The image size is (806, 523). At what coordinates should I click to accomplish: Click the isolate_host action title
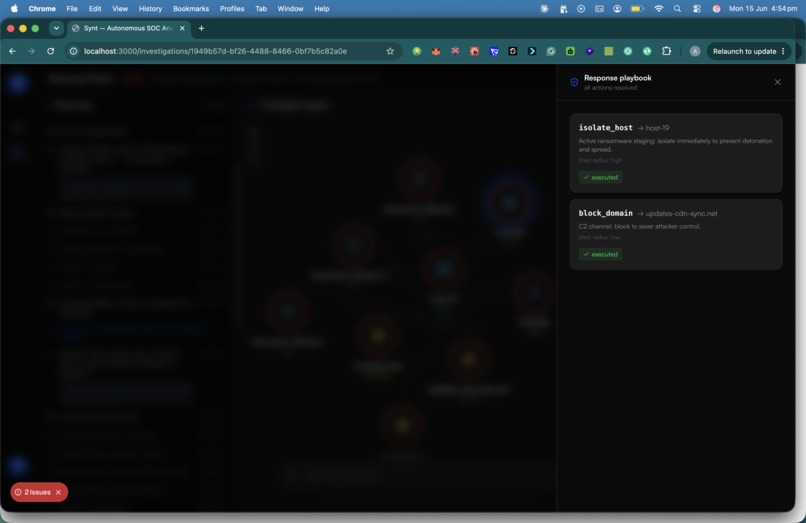pyautogui.click(x=606, y=128)
